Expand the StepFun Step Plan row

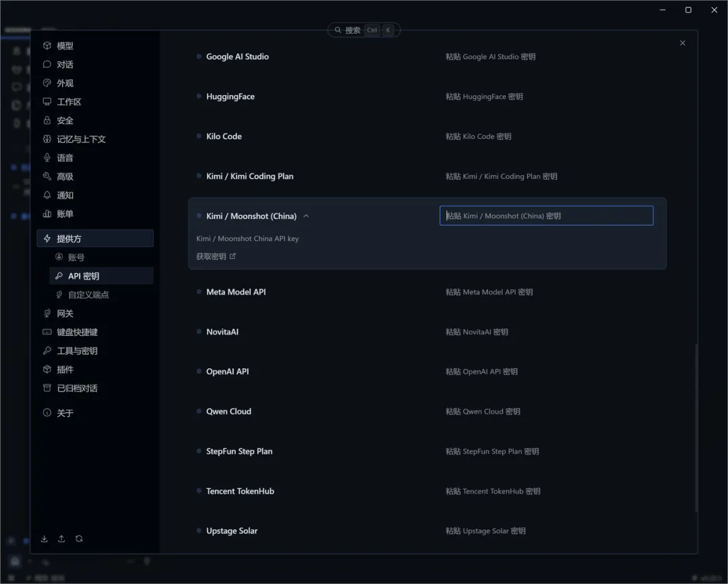(239, 452)
